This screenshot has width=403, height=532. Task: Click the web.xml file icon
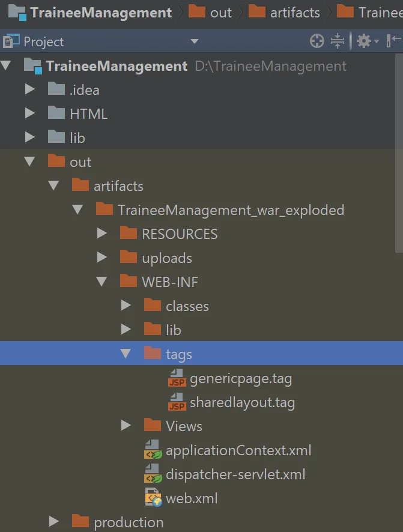click(x=153, y=498)
